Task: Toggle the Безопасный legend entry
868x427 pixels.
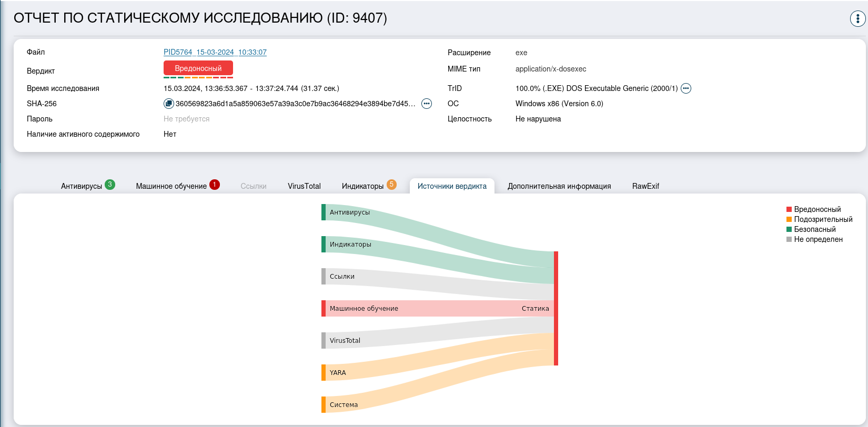Action: point(814,229)
